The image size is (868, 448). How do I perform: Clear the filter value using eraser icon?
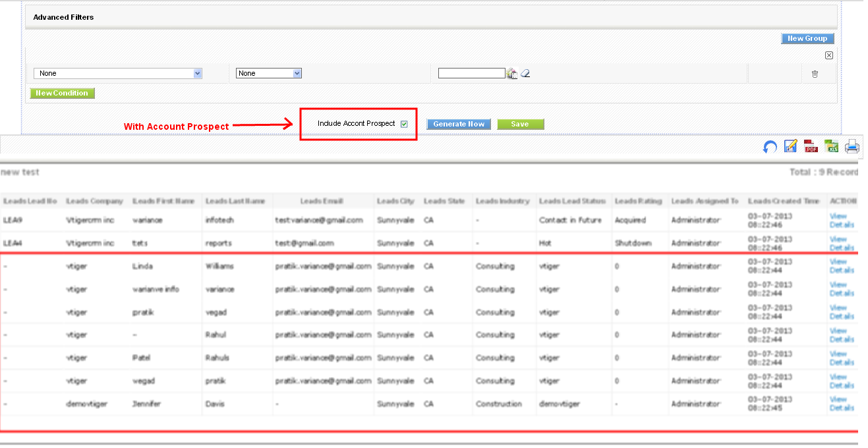(x=525, y=74)
